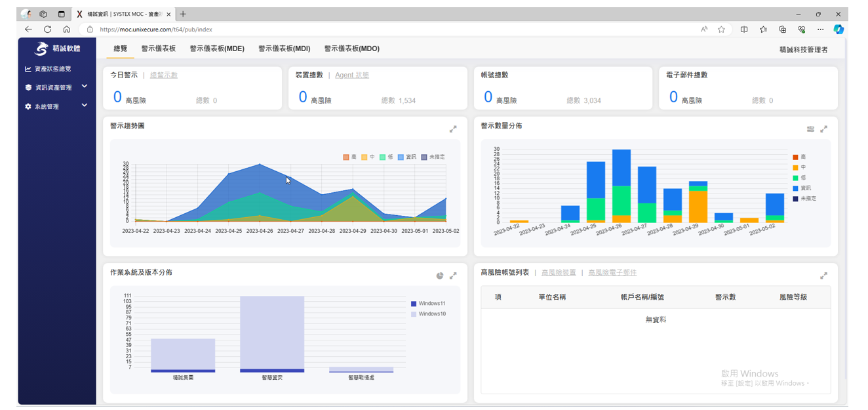Viewport: 868px width, 410px height.
Task: Click the 單位名稱 column header
Action: point(552,297)
